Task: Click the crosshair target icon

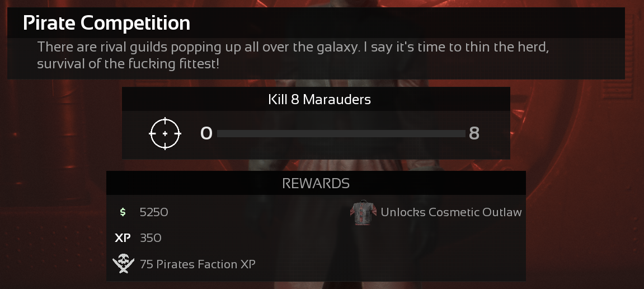Action: pyautogui.click(x=165, y=134)
